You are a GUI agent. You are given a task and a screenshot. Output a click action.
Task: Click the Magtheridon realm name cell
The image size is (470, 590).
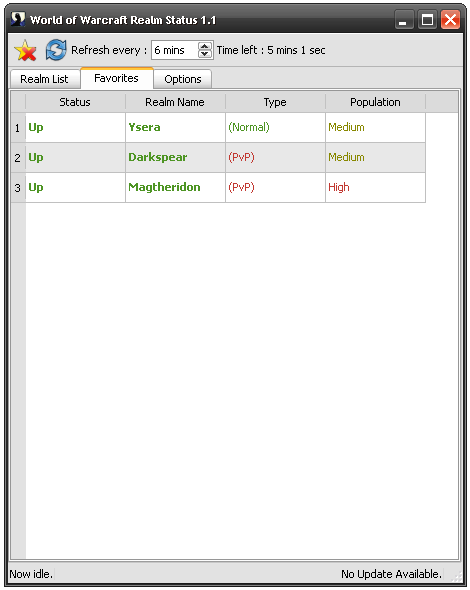point(175,188)
